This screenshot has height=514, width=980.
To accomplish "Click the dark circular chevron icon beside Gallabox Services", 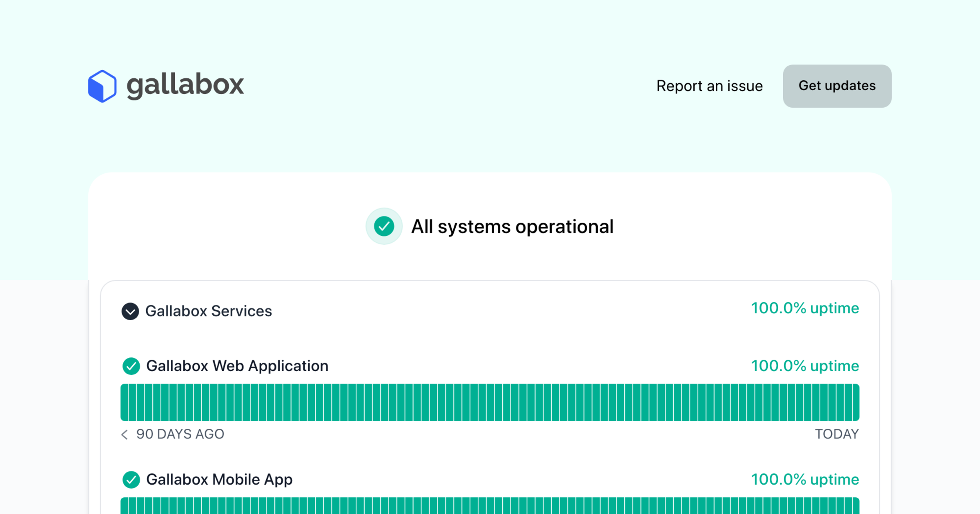I will tap(130, 311).
